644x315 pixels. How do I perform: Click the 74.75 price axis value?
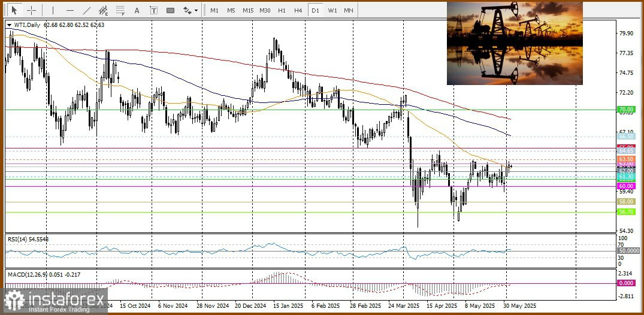[x=626, y=73]
